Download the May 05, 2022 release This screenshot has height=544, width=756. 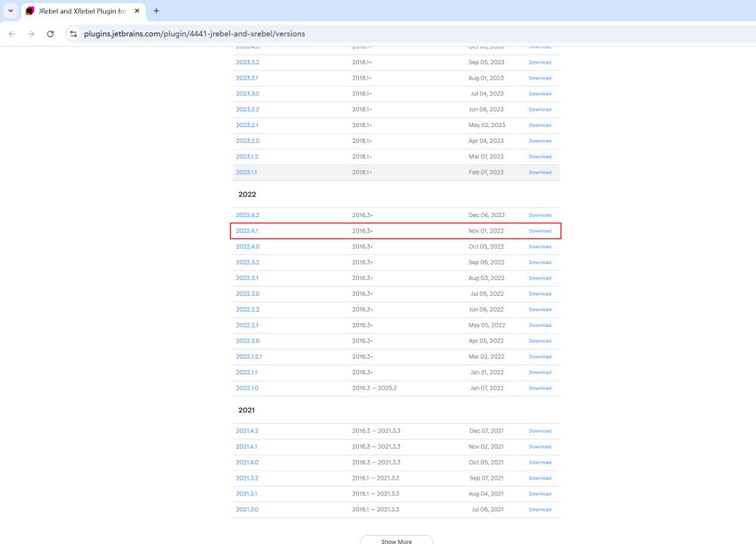click(x=540, y=325)
